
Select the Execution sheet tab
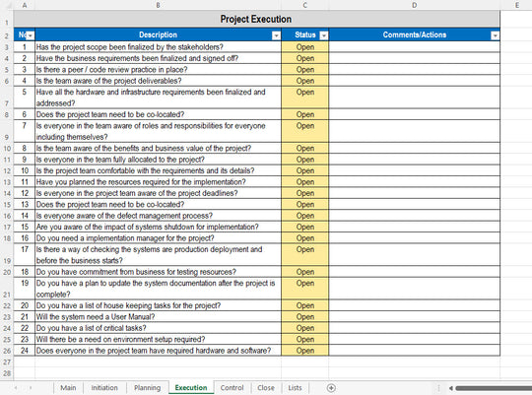(191, 387)
